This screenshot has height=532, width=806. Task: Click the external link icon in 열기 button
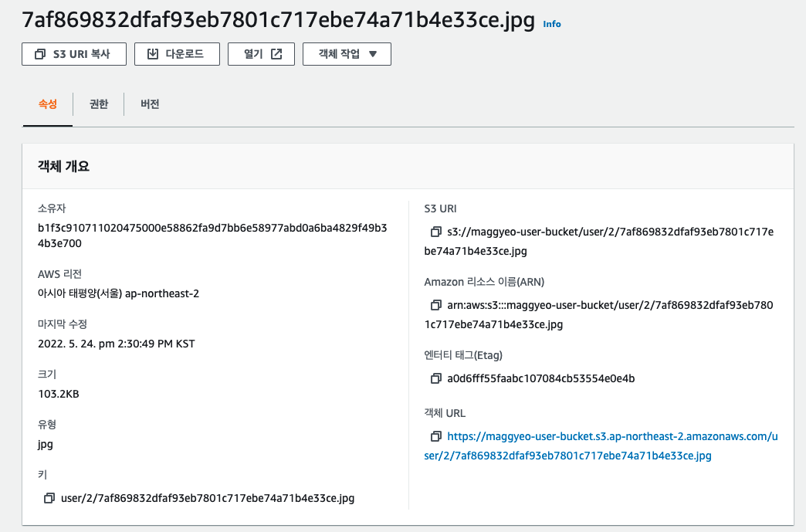click(x=276, y=54)
